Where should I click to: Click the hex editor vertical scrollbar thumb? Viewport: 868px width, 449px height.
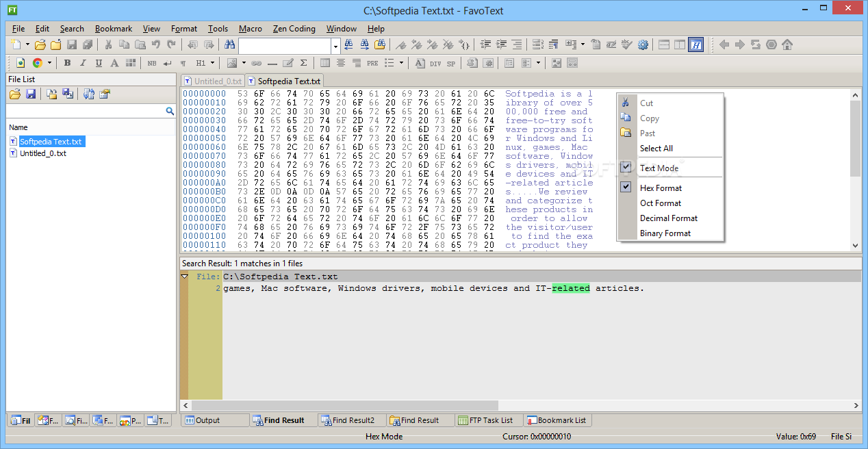click(x=856, y=138)
